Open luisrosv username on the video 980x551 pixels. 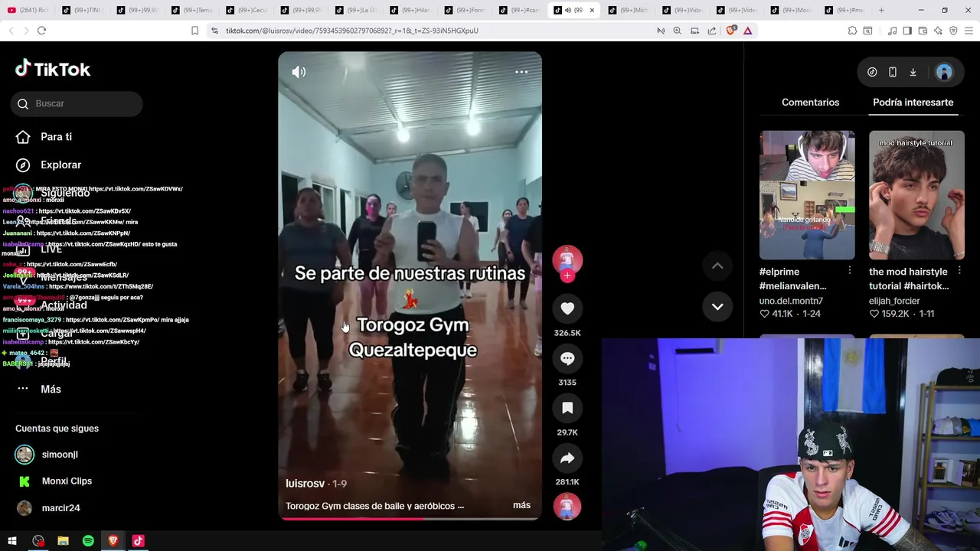pyautogui.click(x=305, y=484)
